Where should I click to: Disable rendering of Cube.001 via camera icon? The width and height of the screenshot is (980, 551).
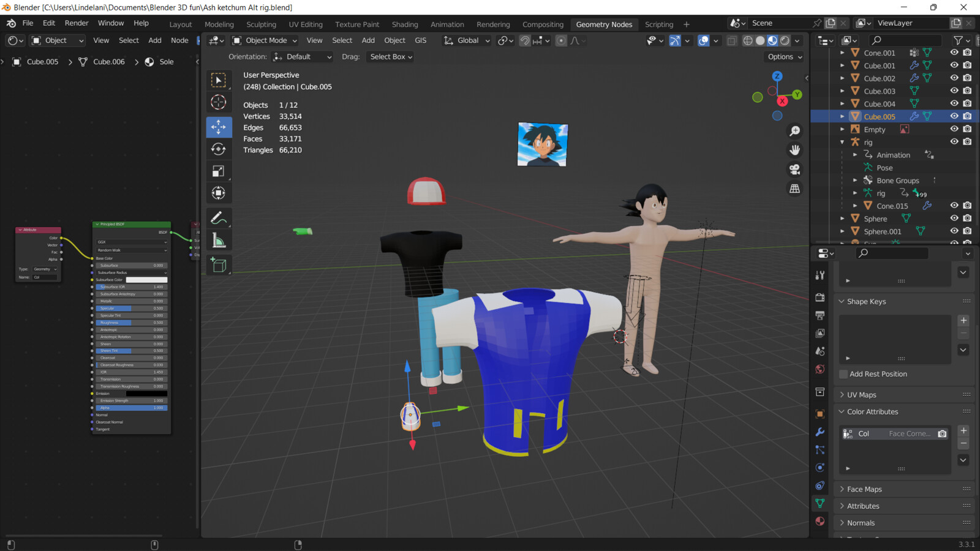click(967, 66)
